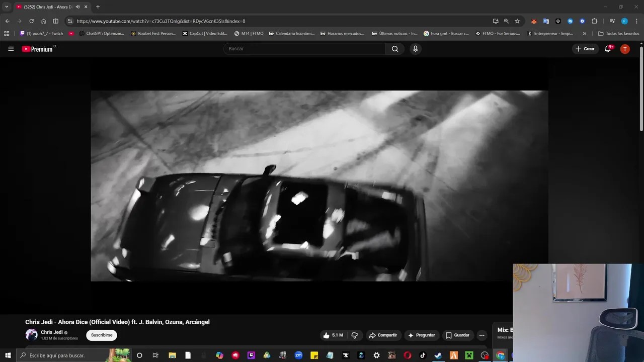This screenshot has width=644, height=362.
Task: Open the extensions puzzle menu
Action: tap(594, 21)
